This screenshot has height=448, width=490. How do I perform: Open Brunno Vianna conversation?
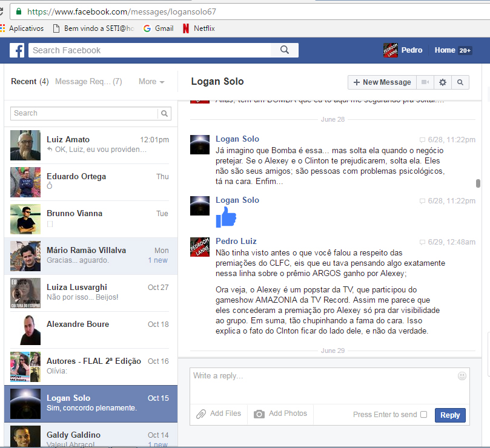[x=91, y=219]
